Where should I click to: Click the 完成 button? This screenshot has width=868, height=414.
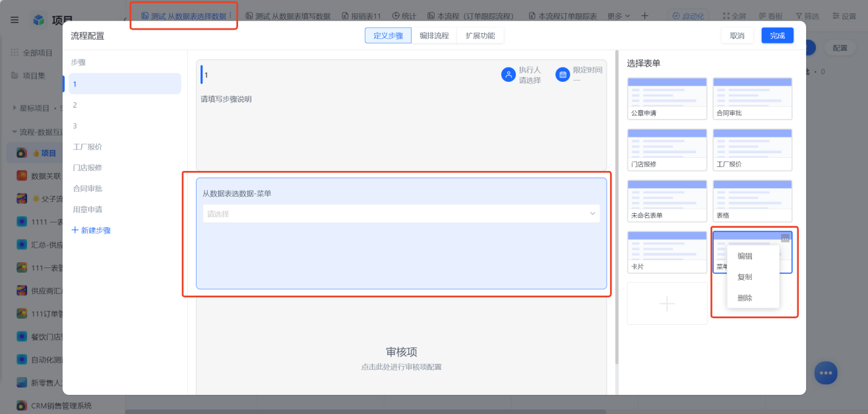[x=778, y=36]
